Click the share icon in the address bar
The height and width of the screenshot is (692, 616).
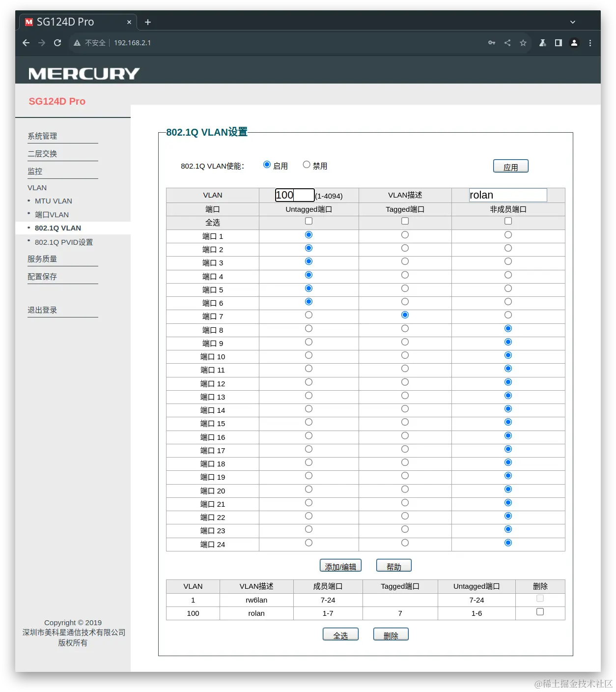tap(507, 43)
